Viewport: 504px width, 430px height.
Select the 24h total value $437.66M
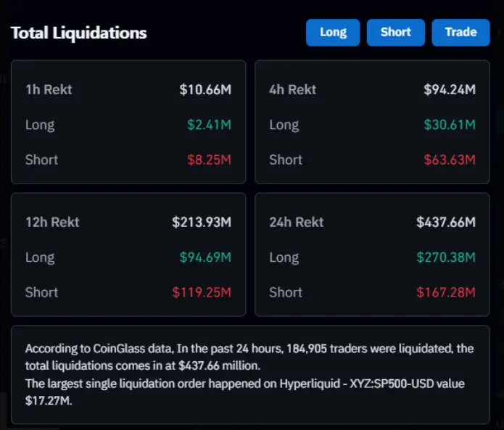point(446,223)
